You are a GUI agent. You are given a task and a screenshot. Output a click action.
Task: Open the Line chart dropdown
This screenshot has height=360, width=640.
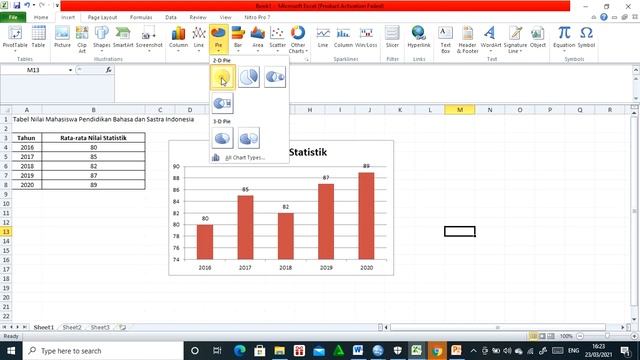click(199, 39)
